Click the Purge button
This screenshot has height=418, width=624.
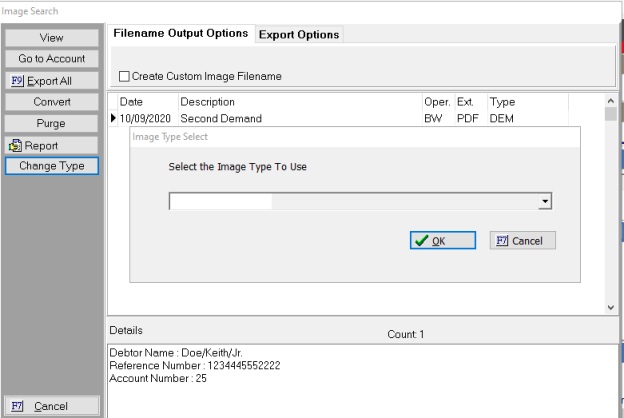(51, 124)
